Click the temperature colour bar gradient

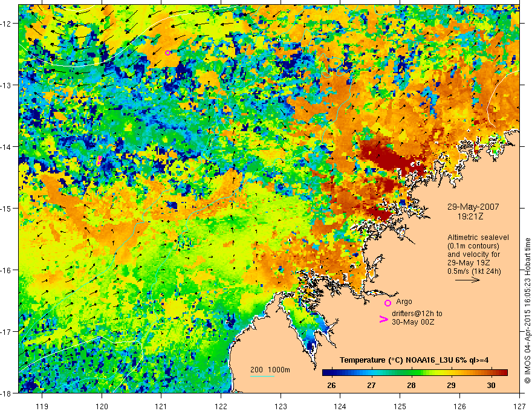(415, 372)
